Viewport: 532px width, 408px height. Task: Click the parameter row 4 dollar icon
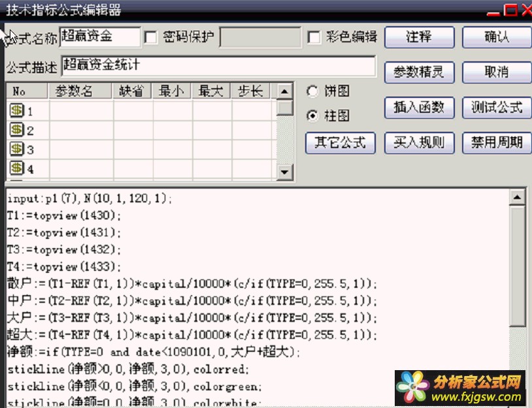click(16, 168)
